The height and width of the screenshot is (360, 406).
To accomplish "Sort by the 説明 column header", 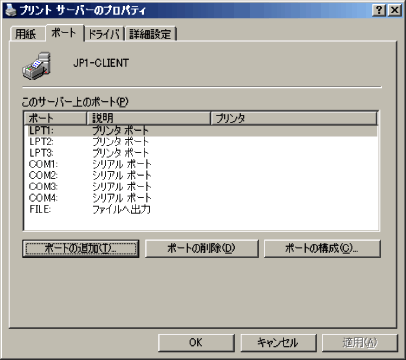I will tap(148, 118).
